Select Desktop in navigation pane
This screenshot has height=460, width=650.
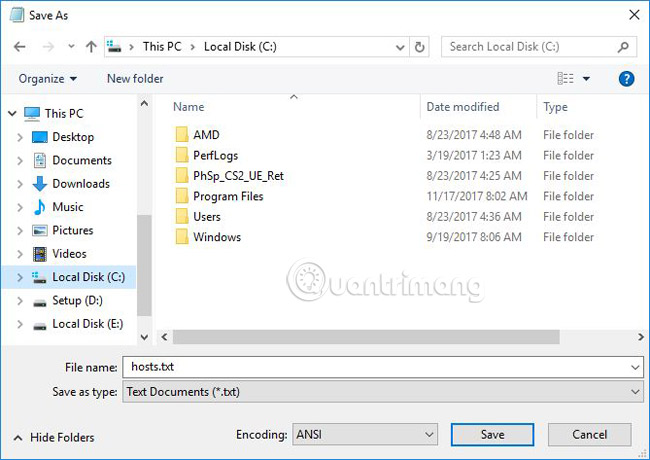pos(73,137)
